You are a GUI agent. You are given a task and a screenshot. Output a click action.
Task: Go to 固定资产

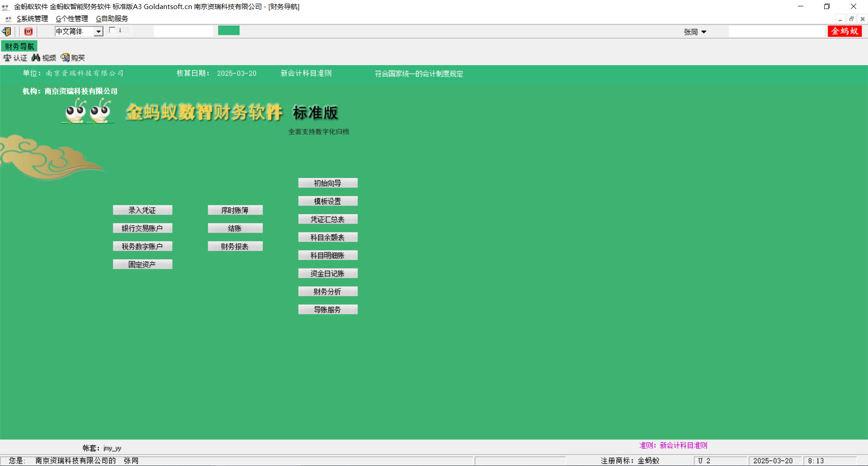[x=142, y=264]
